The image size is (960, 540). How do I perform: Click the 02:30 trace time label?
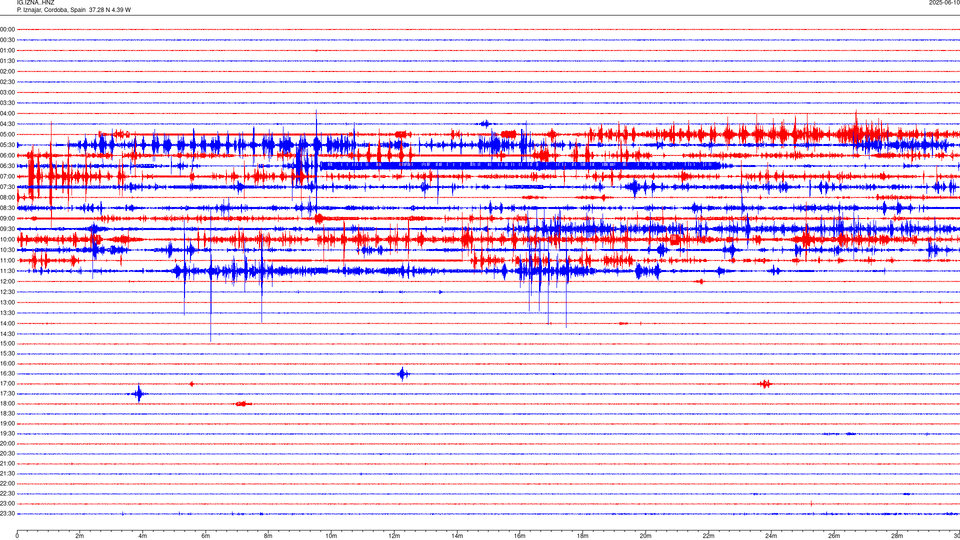[x=7, y=81]
